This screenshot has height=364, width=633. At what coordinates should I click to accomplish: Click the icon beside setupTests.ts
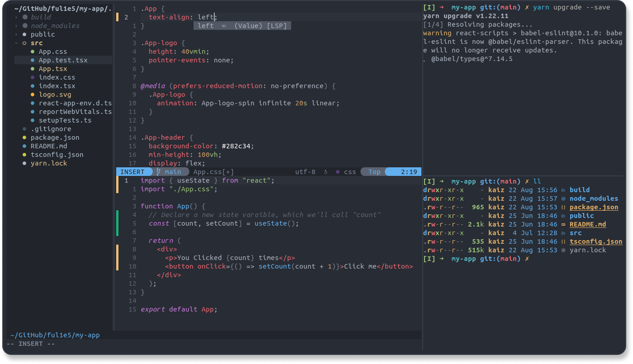(33, 120)
